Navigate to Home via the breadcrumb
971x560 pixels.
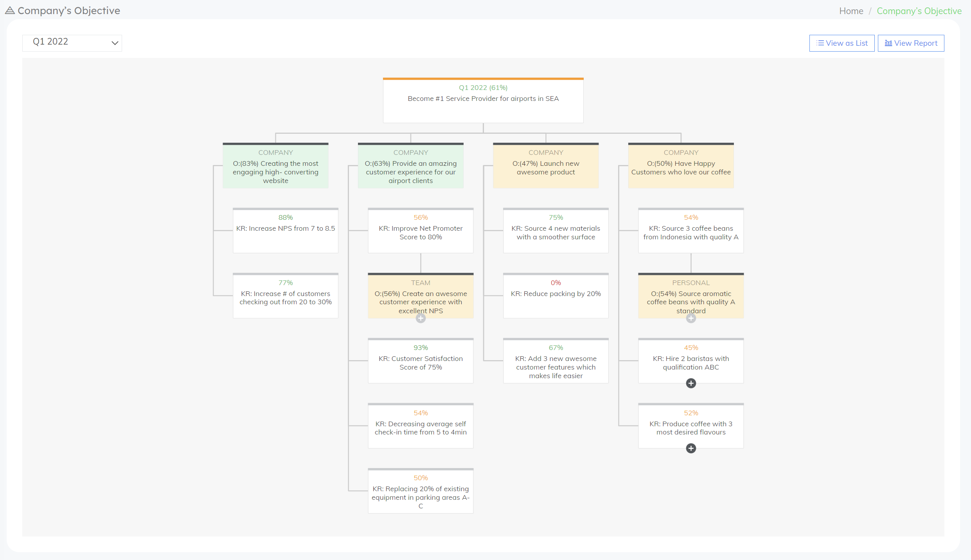click(851, 11)
